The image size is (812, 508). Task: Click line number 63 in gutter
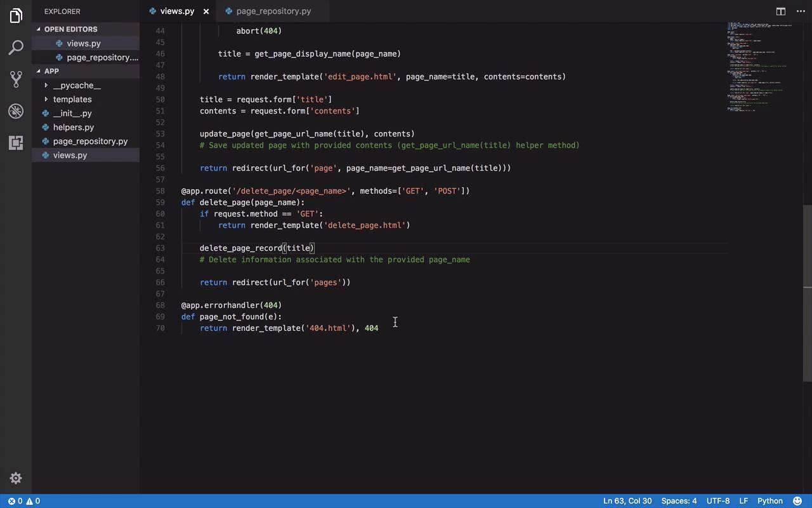pos(160,248)
